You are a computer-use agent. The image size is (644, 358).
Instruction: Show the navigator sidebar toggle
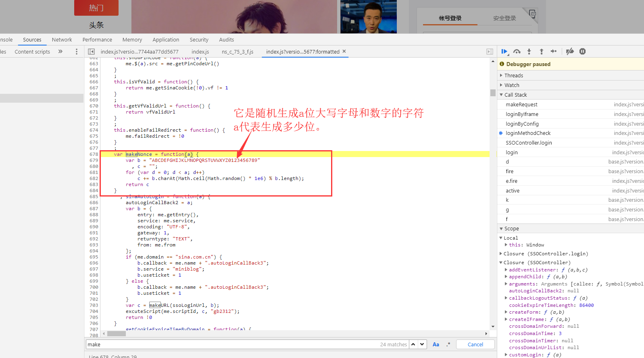[92, 52]
